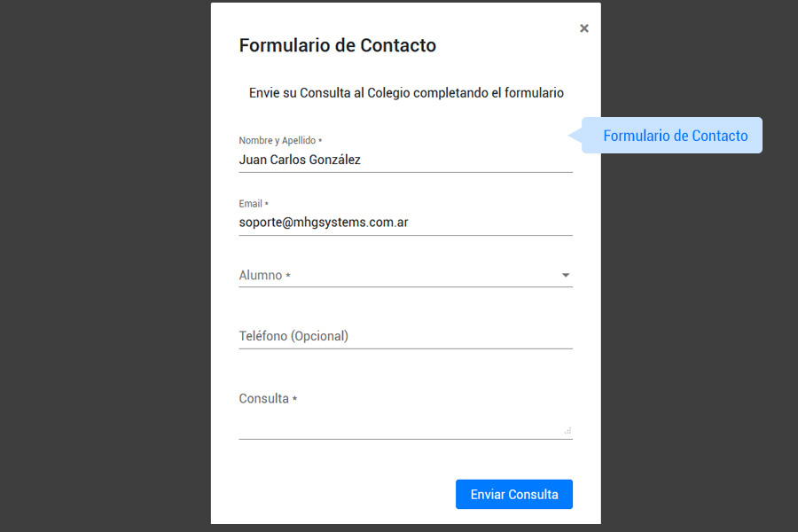Click the tooltip's left-pointing arrow tip
The image size is (798, 532).
(x=572, y=136)
